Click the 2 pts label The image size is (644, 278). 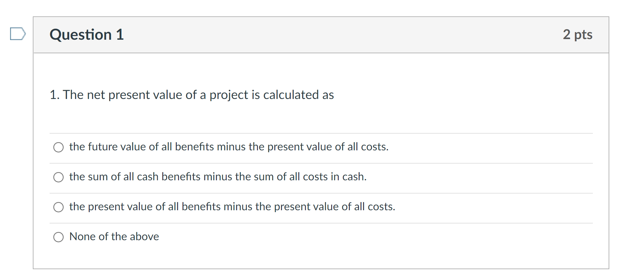pos(578,35)
